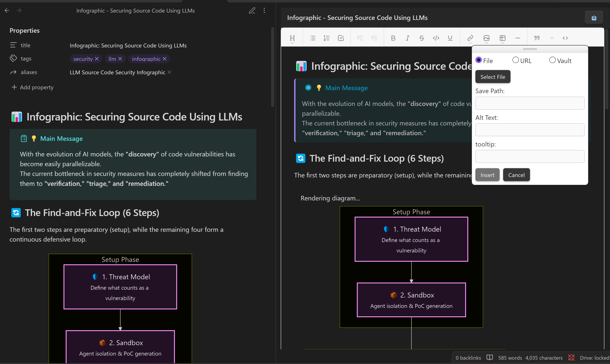
Task: Grab the image dialog drag handle
Action: (x=530, y=49)
